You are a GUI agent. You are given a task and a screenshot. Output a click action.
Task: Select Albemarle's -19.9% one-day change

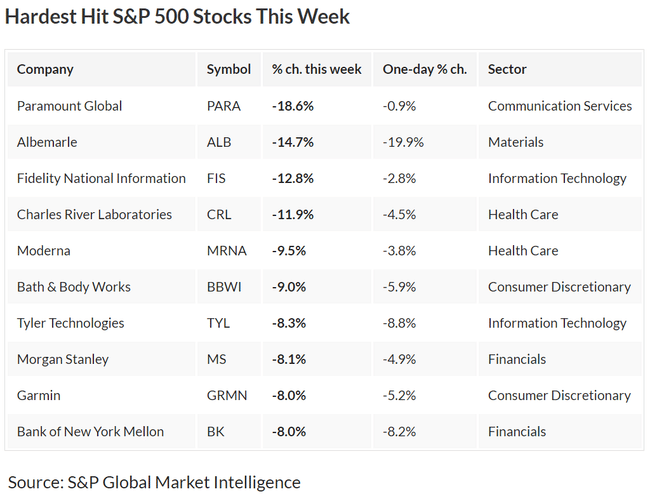403,142
